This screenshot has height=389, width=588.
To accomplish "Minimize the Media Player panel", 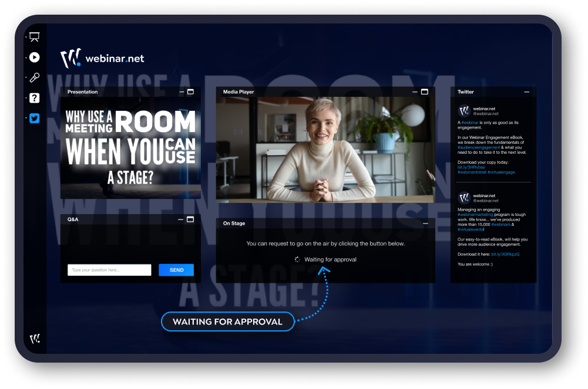I will point(415,92).
